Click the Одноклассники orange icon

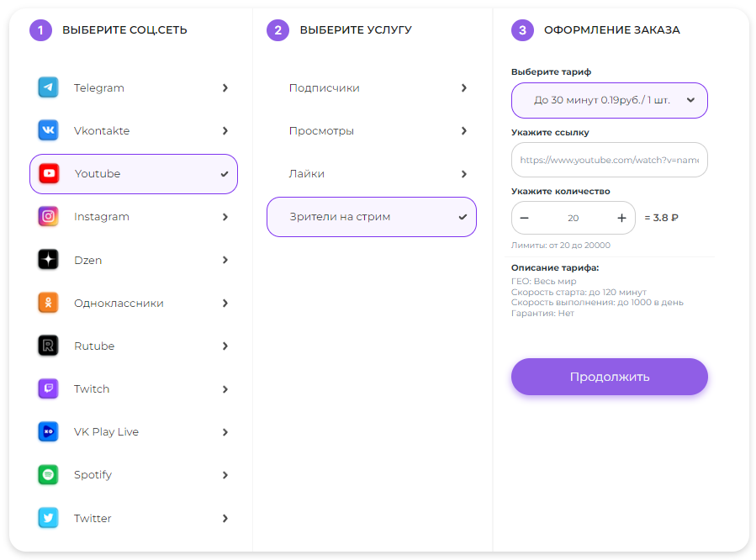click(x=48, y=303)
